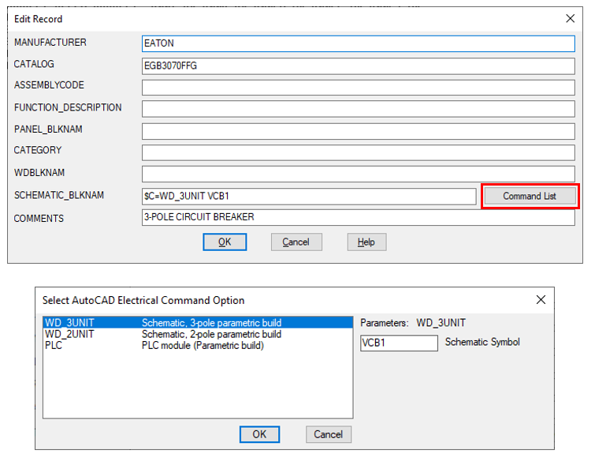Click the PANEL_BLKNAM input field
The image size is (595, 468).
[358, 131]
